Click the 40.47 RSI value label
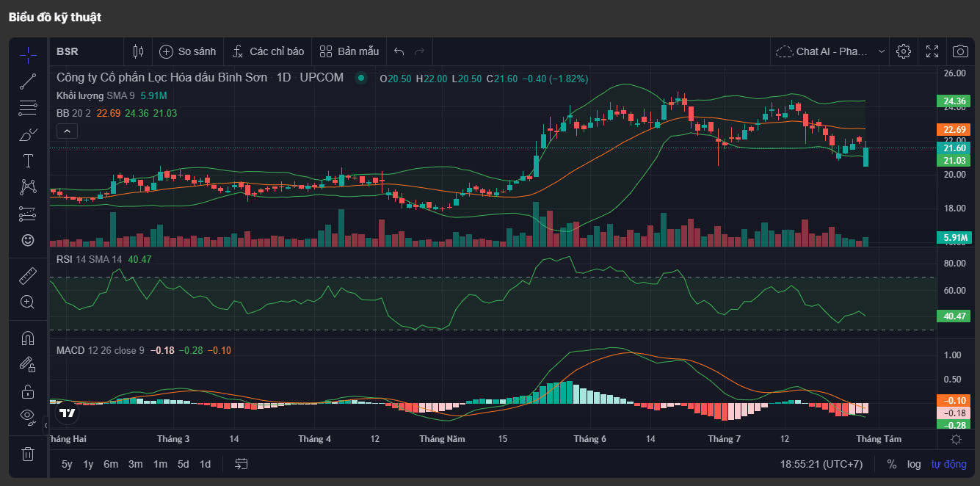The height and width of the screenshot is (486, 980). click(954, 316)
